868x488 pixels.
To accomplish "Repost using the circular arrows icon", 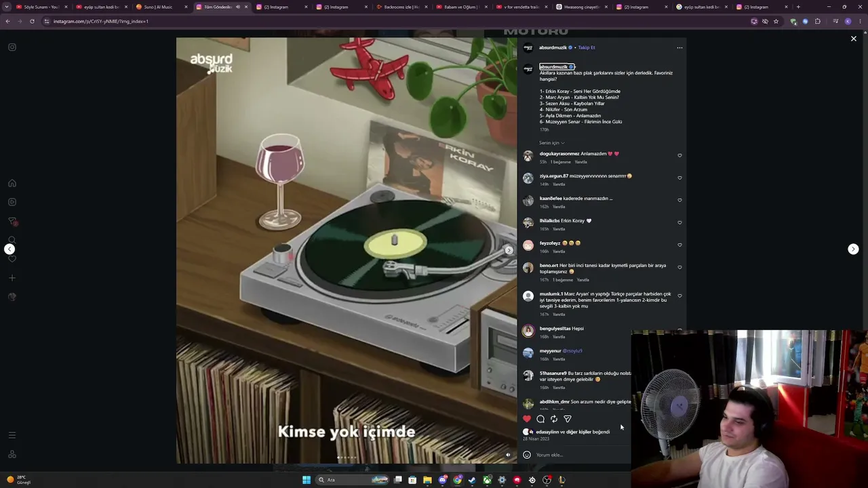I will pos(554,419).
